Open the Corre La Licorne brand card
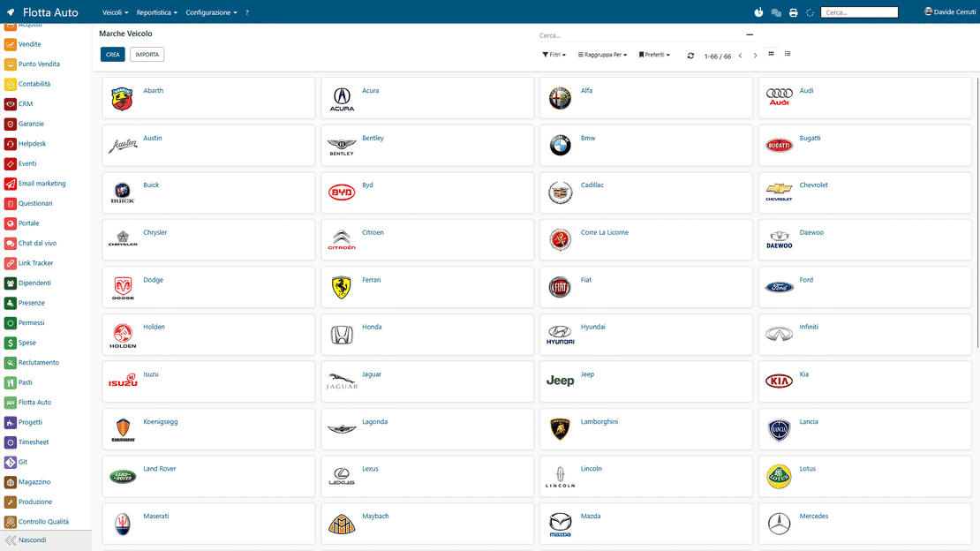This screenshot has width=980, height=551. pos(646,239)
